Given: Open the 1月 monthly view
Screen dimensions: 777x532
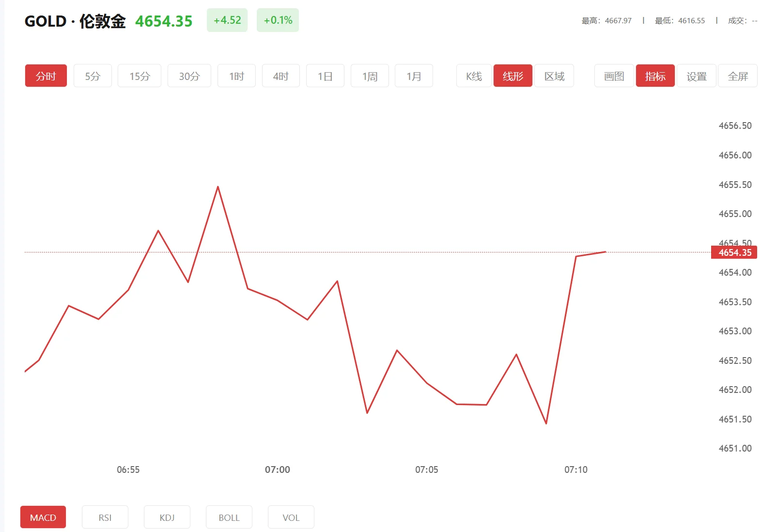Looking at the screenshot, I should 414,76.
